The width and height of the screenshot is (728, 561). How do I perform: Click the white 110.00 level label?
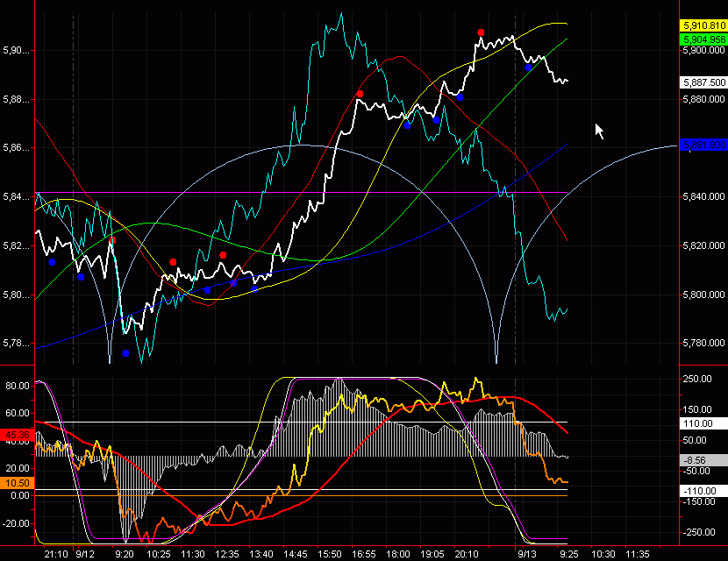coord(703,423)
